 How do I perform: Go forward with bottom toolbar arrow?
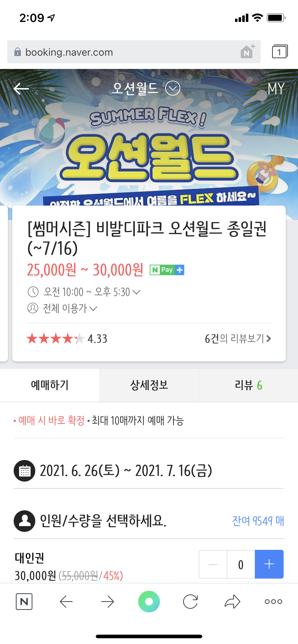pos(107,601)
